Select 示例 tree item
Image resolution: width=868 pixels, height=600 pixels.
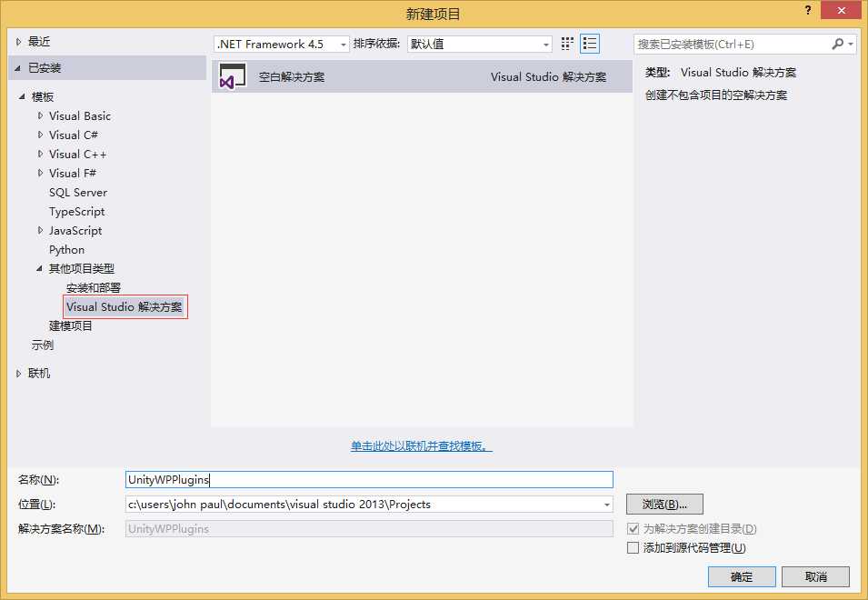point(43,345)
